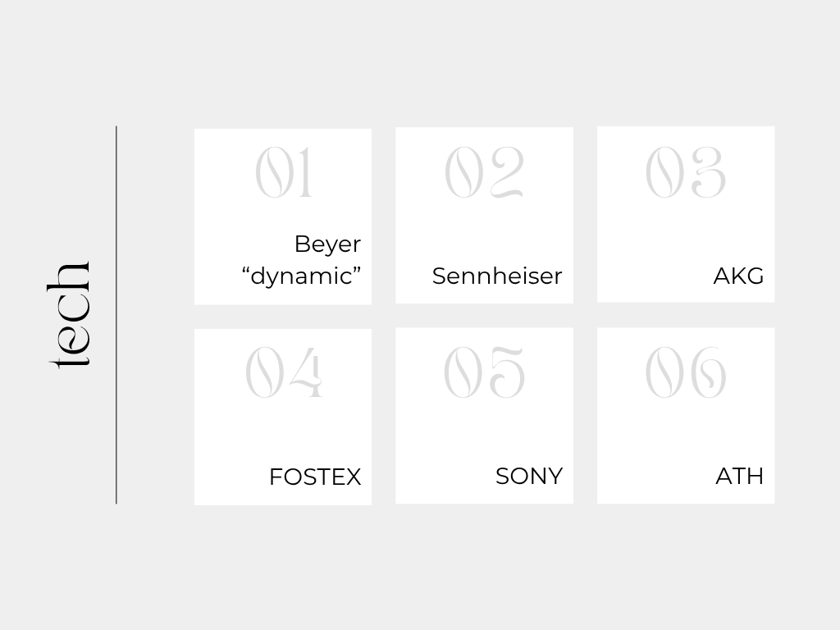Select the thin vertical divider line
Screen dimensions: 840x630
[x=116, y=315]
